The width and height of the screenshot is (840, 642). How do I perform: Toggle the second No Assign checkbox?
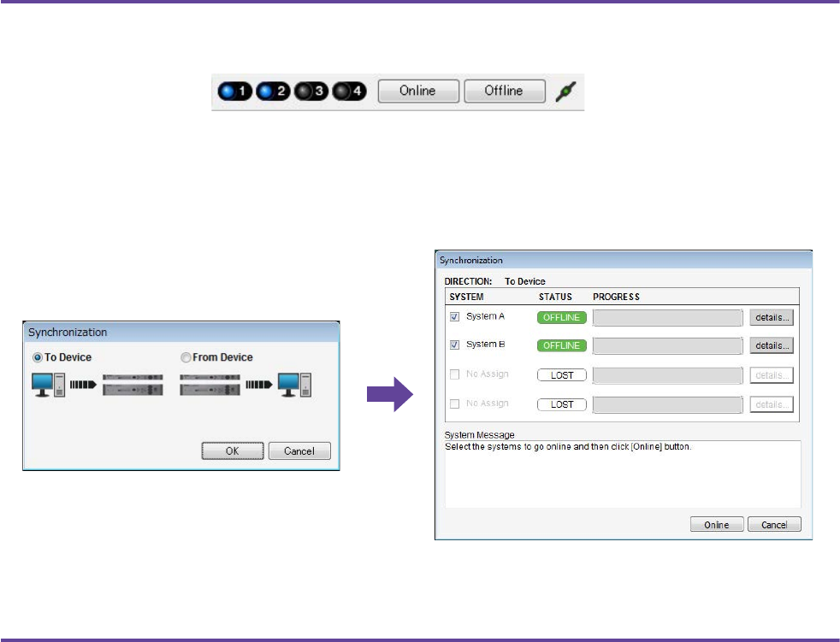[x=454, y=403]
